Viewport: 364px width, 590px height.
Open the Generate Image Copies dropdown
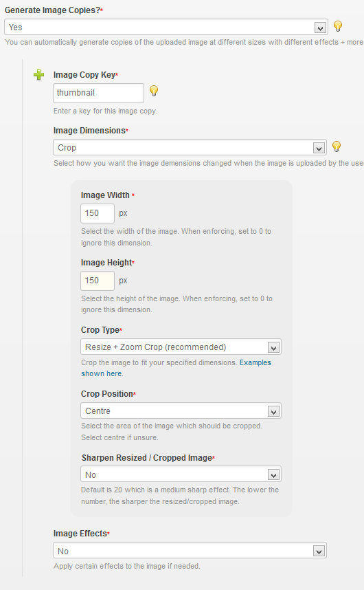pos(166,27)
